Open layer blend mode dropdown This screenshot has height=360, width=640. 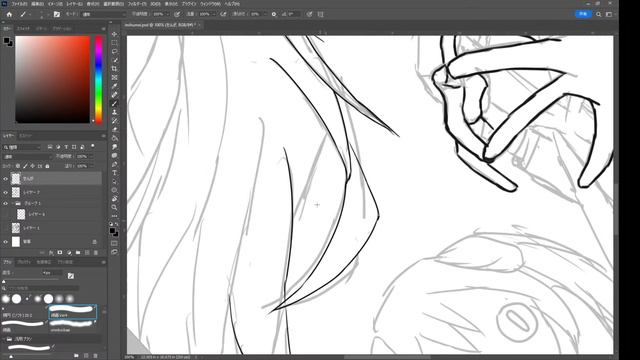(27, 156)
